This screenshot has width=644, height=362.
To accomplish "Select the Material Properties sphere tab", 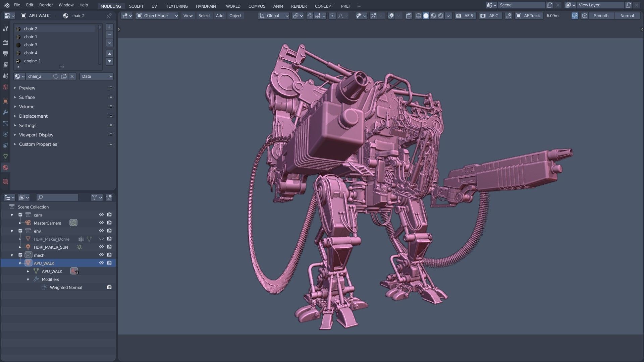I will pos(5,168).
